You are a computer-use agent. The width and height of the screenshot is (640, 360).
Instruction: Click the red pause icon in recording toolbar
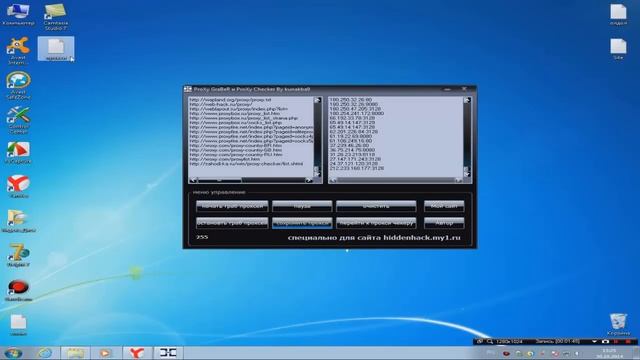tap(616, 341)
